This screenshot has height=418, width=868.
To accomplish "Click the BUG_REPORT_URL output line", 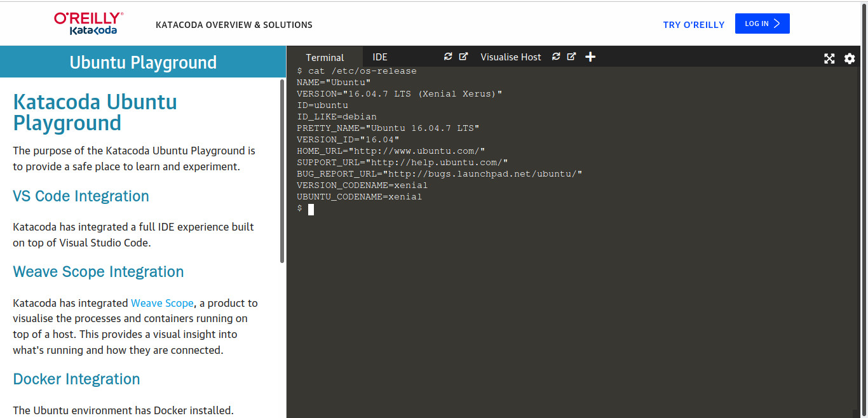I will (x=440, y=173).
